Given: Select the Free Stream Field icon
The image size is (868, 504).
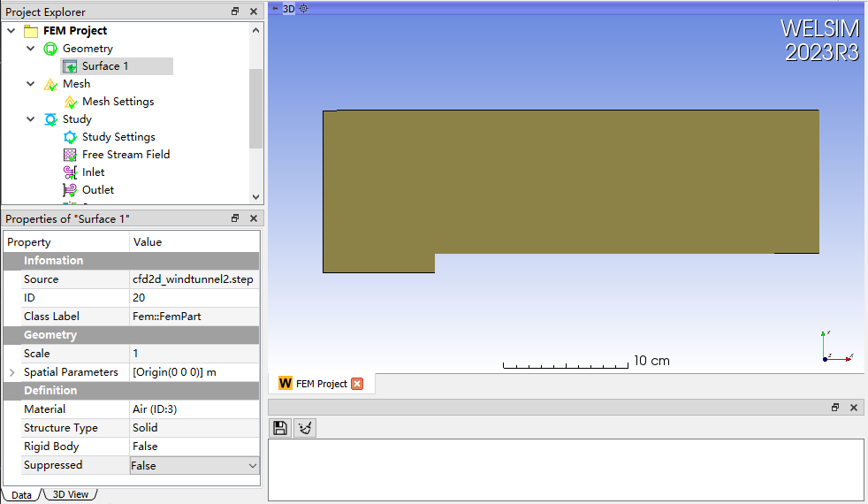Looking at the screenshot, I should click(70, 155).
